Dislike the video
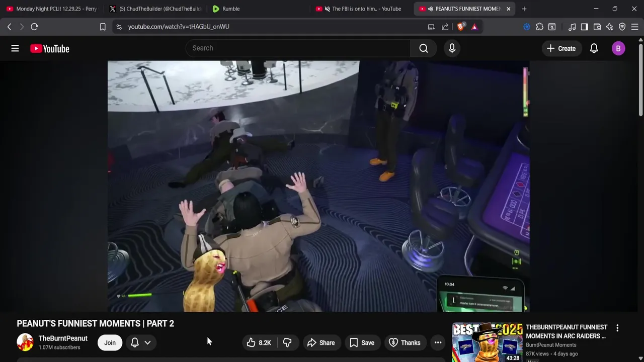 [x=287, y=342]
